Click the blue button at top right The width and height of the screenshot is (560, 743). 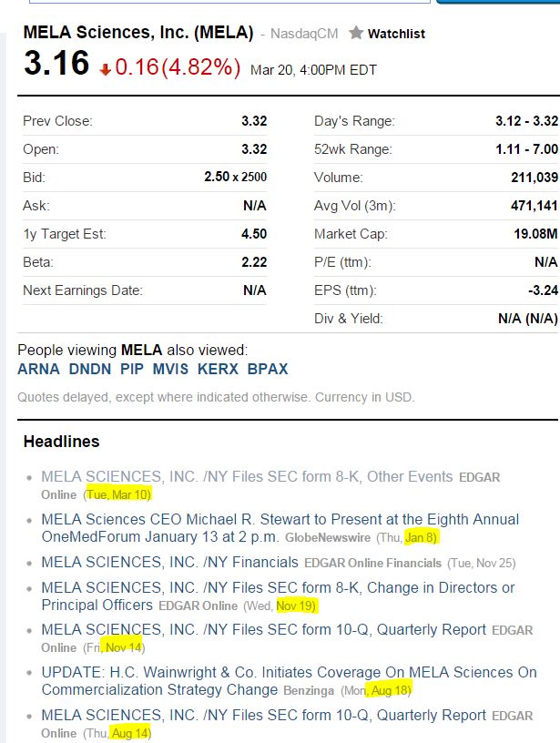pos(498,2)
